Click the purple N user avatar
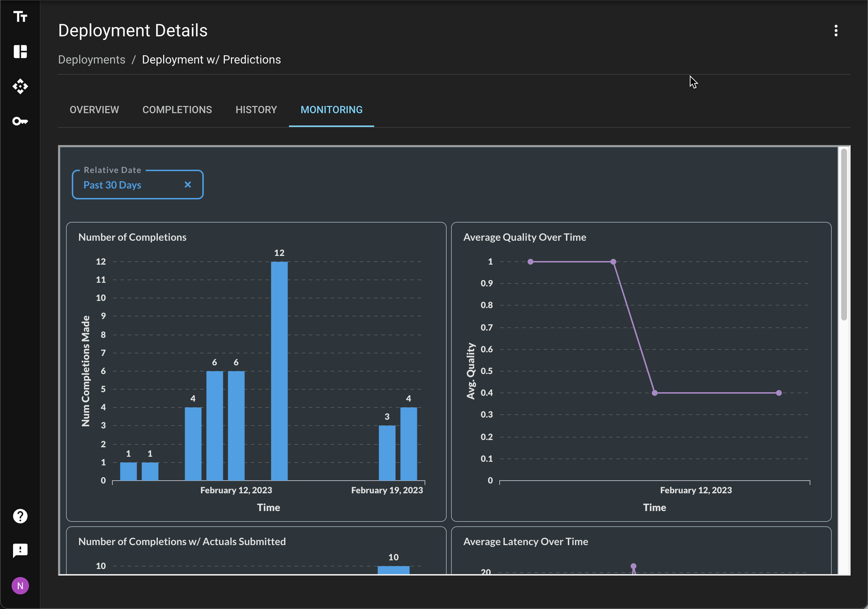Screen dimensions: 868x609 20,586
